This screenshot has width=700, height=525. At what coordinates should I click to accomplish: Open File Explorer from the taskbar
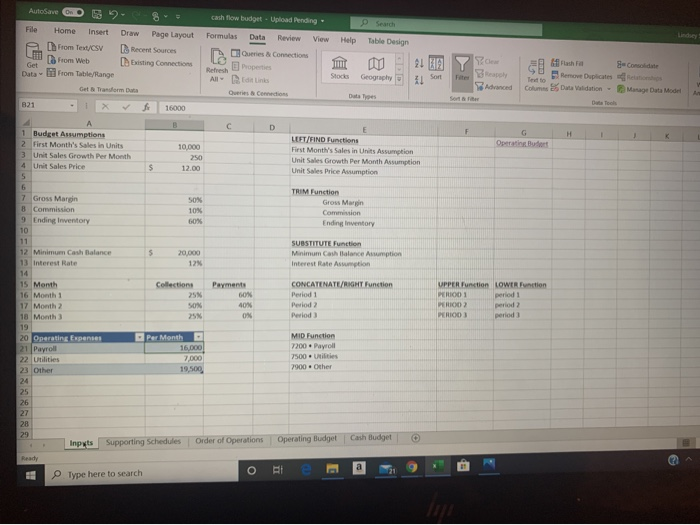coord(332,468)
